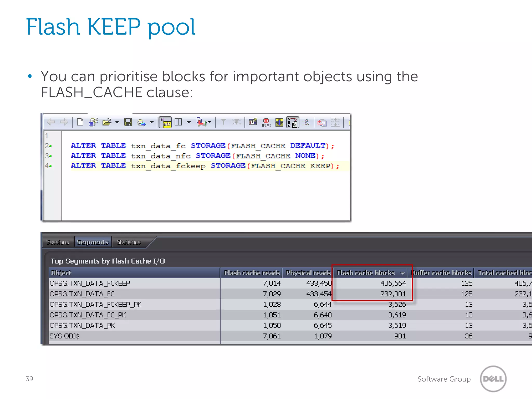The height and width of the screenshot is (399, 532).
Task: Click the database export icon
Action: (142, 122)
